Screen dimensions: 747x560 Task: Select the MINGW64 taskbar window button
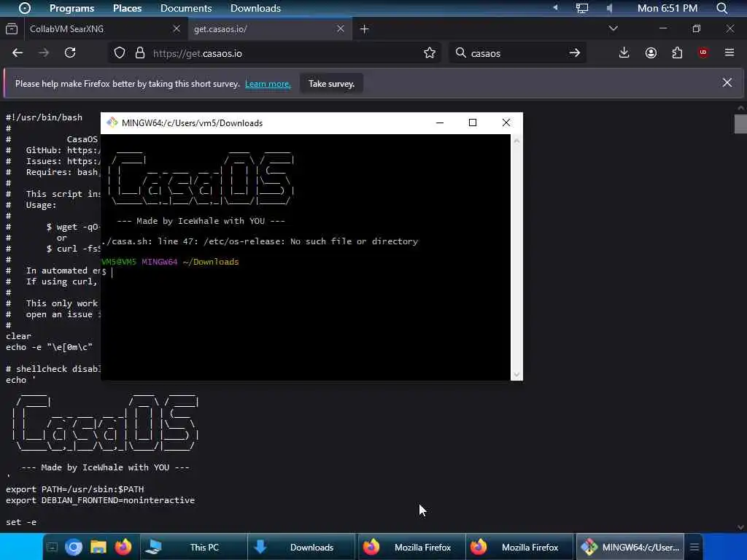point(630,547)
